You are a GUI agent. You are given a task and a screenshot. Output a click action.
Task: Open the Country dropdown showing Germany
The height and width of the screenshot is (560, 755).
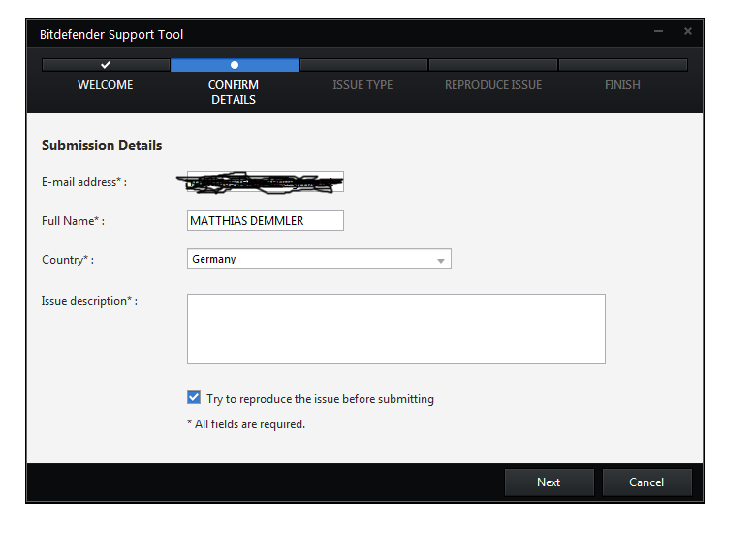[319, 259]
